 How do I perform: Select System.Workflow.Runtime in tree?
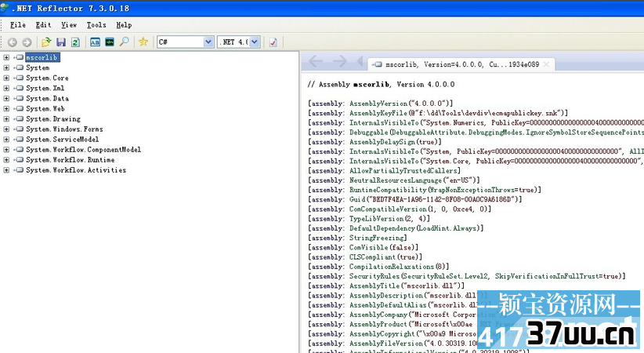[71, 159]
